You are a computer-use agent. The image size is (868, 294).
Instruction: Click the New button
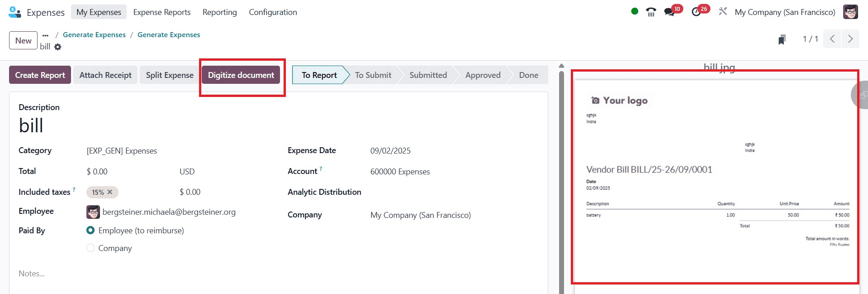coord(23,40)
